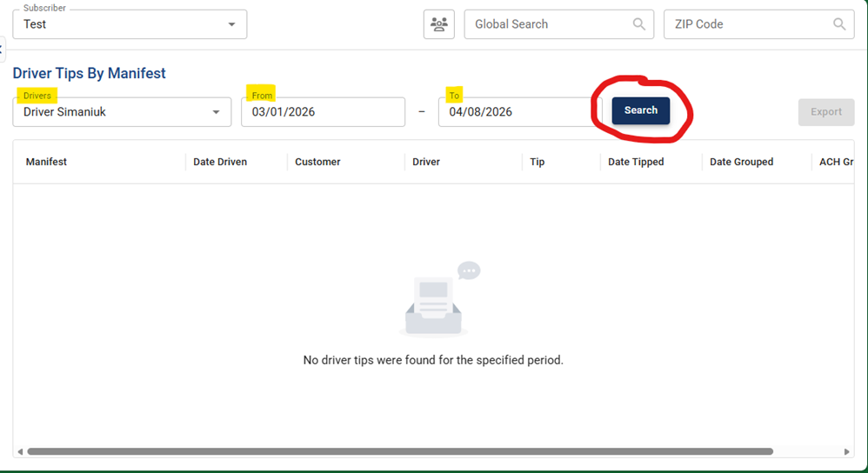Sort by the Date Driven column header
The image size is (868, 473).
coord(220,162)
